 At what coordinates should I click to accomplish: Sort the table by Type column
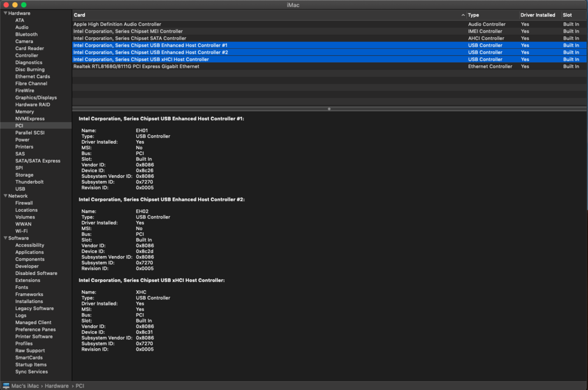tap(473, 15)
